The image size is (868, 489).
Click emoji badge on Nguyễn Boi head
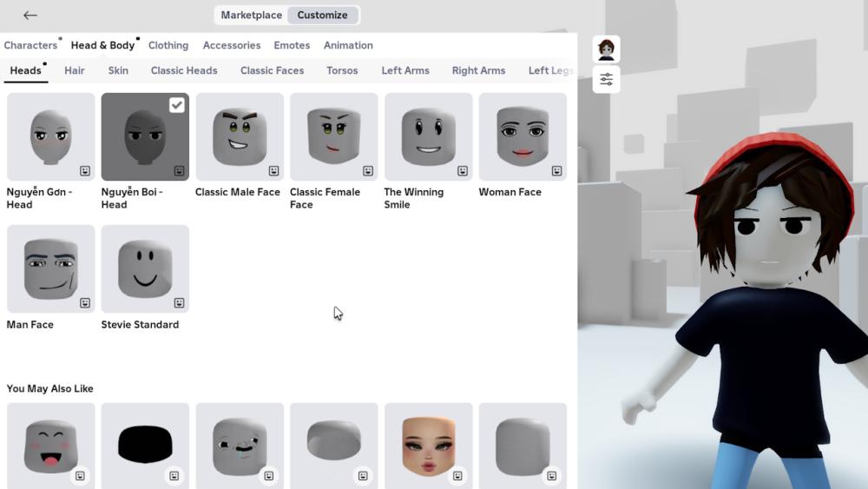(x=179, y=170)
